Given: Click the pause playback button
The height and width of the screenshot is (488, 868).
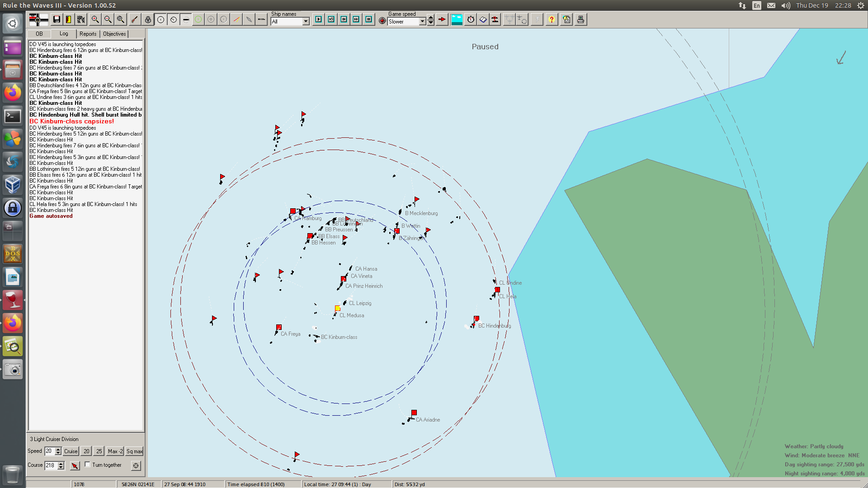Looking at the screenshot, I should [369, 19].
